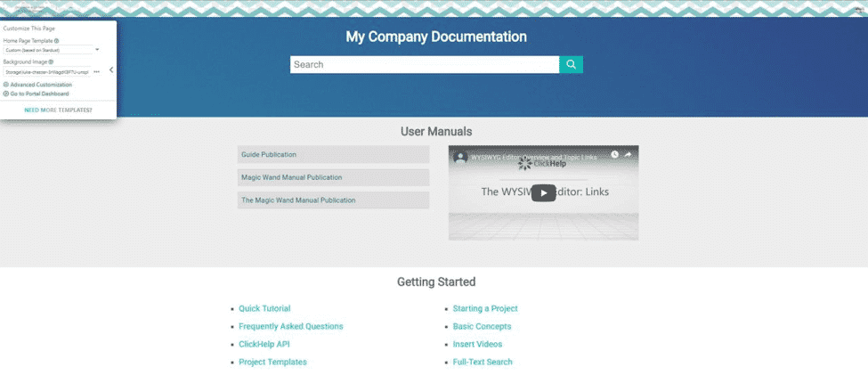Open the Project Templates link
This screenshot has height=375, width=868.
click(272, 362)
